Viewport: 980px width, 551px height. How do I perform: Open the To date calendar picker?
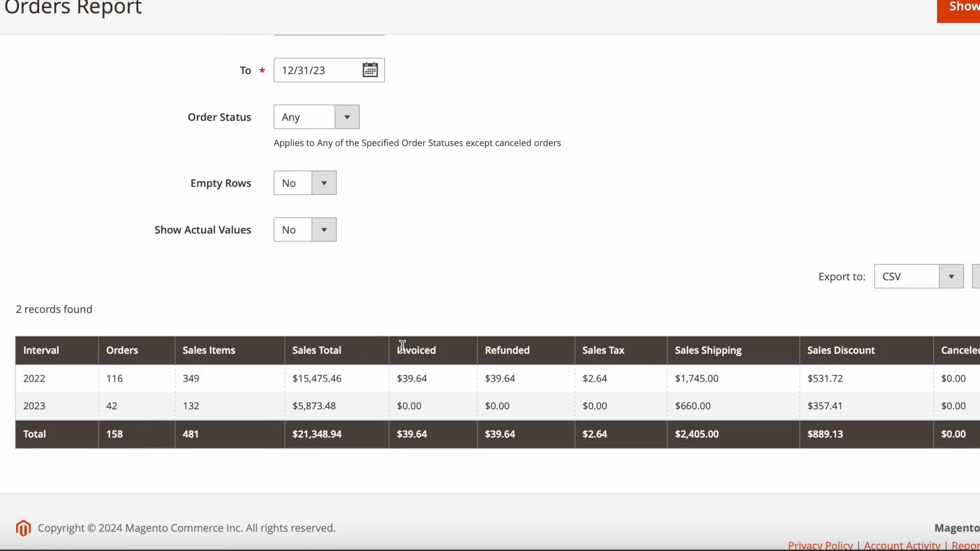coord(370,70)
